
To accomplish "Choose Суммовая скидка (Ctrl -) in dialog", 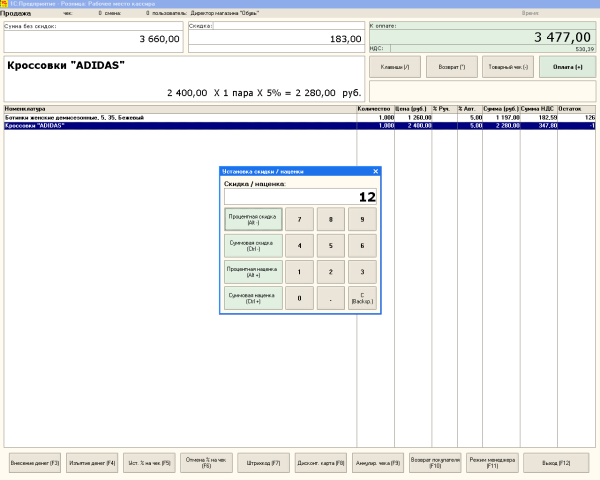I will (253, 246).
